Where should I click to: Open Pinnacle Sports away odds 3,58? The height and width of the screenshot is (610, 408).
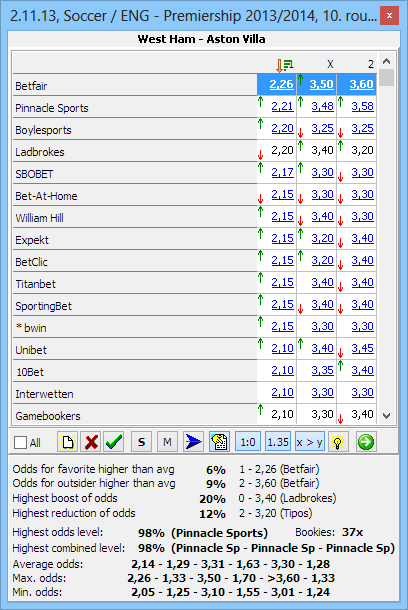click(362, 106)
